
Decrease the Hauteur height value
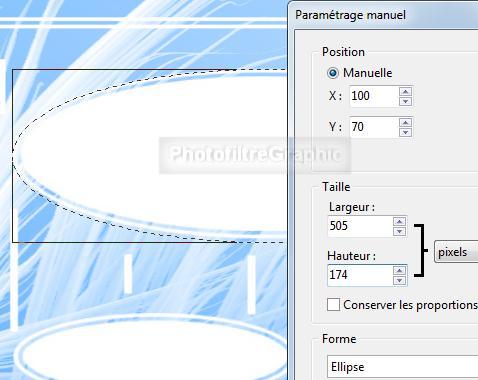coord(399,281)
